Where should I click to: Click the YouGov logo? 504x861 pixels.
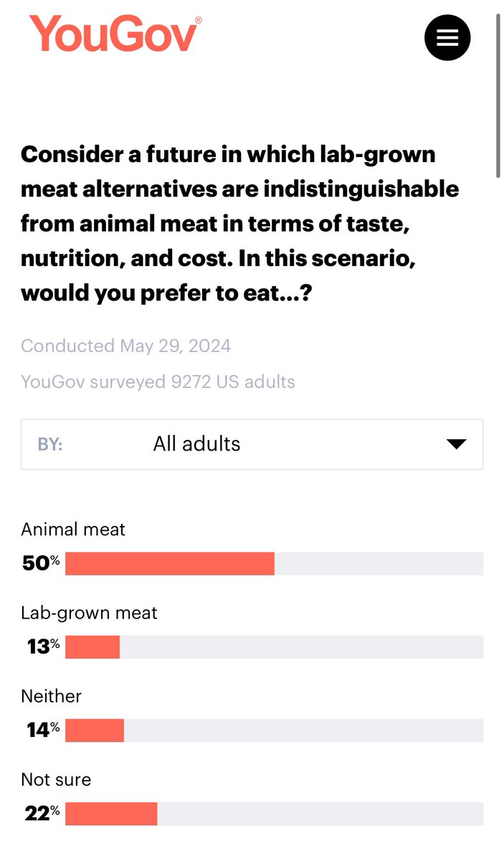pos(112,34)
